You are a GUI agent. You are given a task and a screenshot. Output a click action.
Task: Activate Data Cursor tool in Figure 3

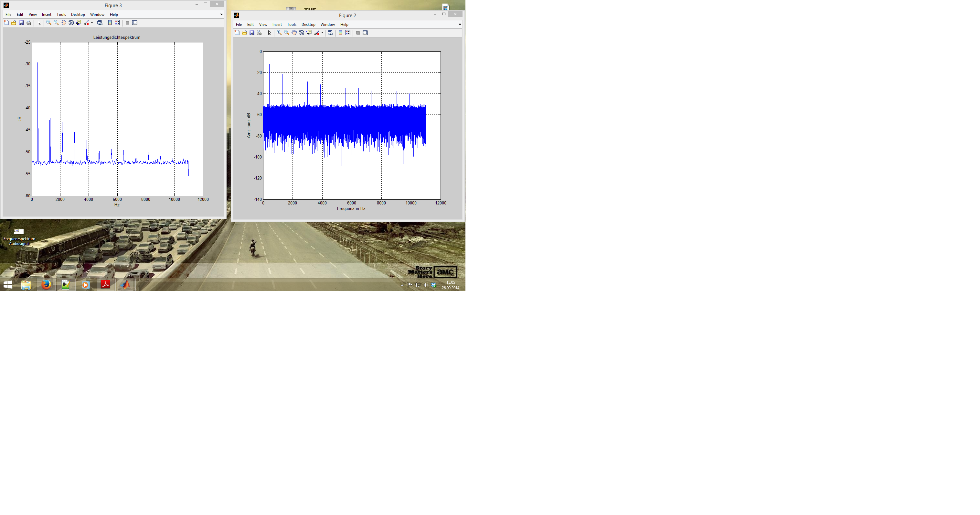(78, 23)
